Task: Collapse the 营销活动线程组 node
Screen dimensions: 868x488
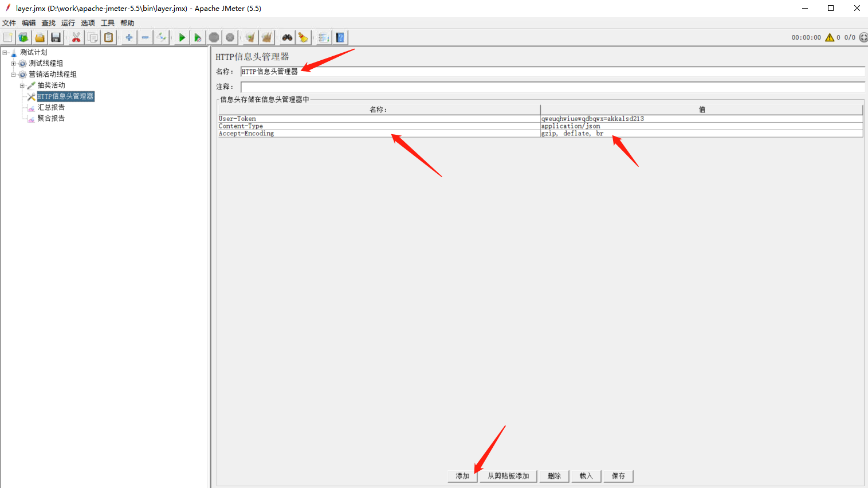Action: 13,75
